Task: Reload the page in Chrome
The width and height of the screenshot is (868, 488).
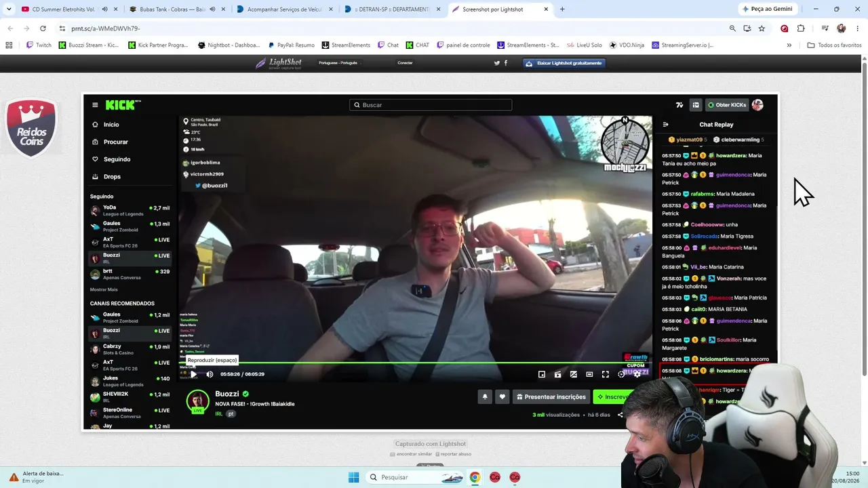Action: tap(43, 28)
